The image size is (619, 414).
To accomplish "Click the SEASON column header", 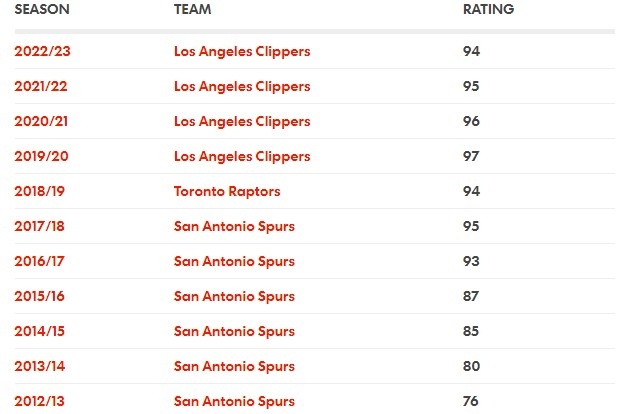I will [42, 9].
